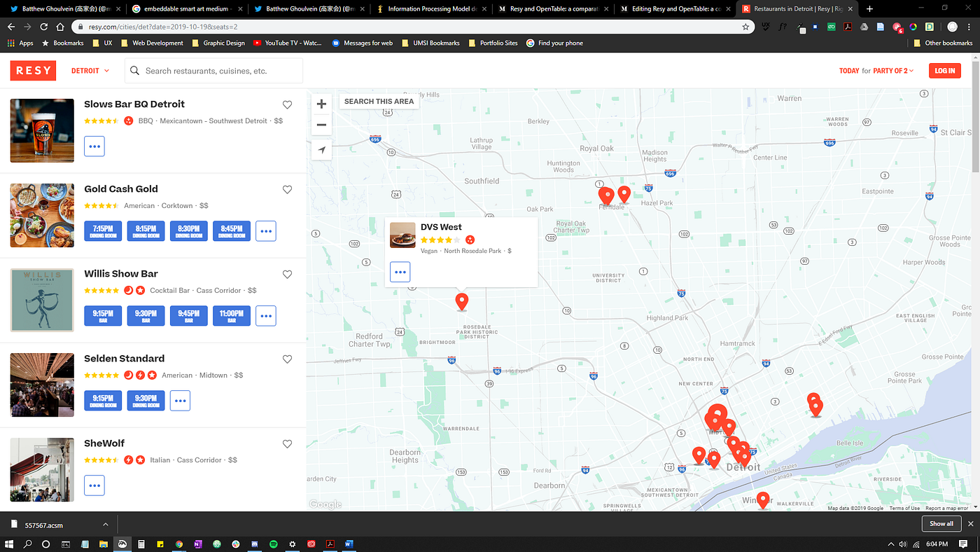Zoom out on the map
Screen dimensions: 980x552
(x=321, y=125)
